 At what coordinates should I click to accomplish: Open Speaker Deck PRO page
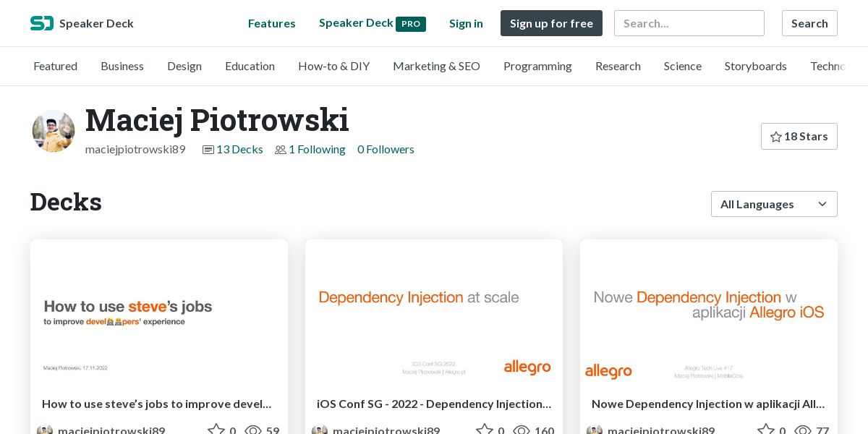coord(373,23)
